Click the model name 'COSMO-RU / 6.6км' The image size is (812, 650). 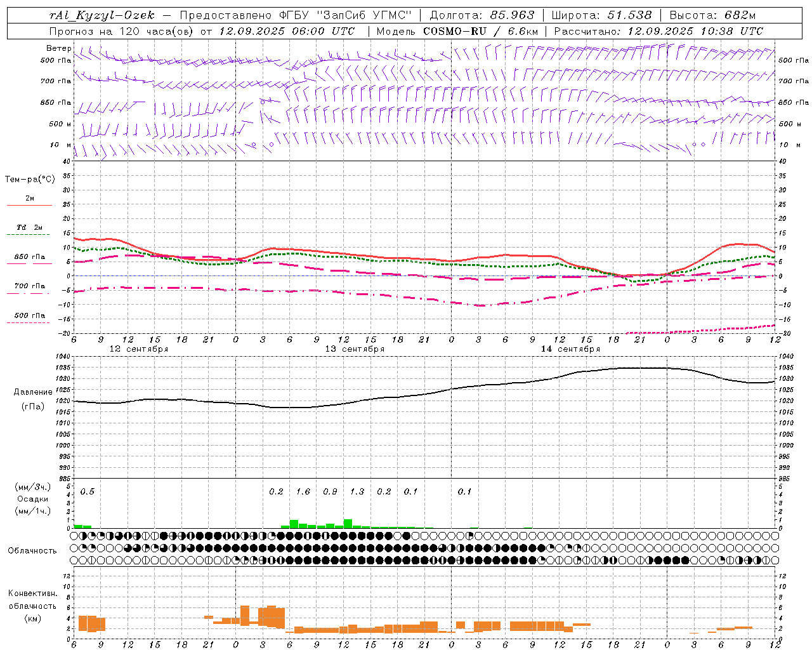(x=481, y=31)
